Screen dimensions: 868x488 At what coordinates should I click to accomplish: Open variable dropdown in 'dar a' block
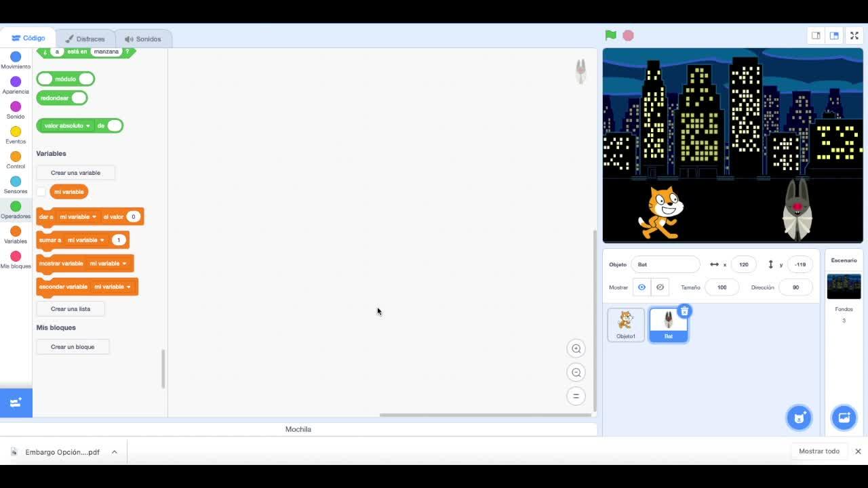[78, 217]
